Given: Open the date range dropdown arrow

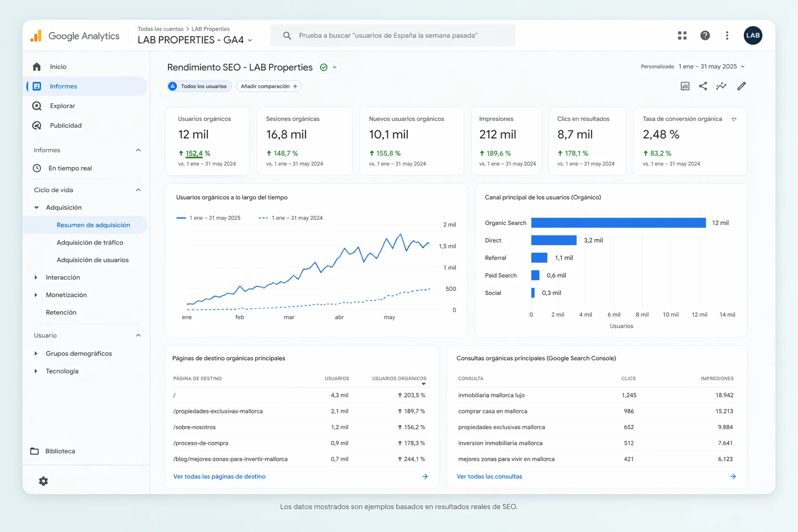Looking at the screenshot, I should coord(743,66).
